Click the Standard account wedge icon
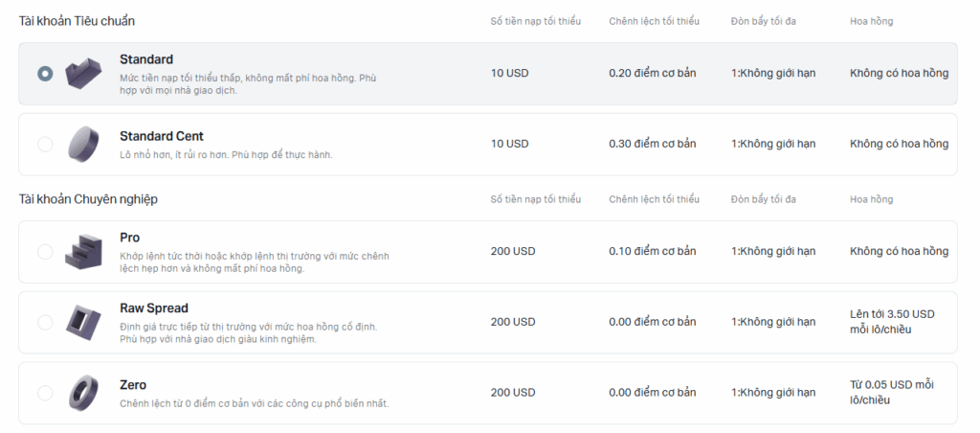The width and height of the screenshot is (980, 433). point(83,73)
